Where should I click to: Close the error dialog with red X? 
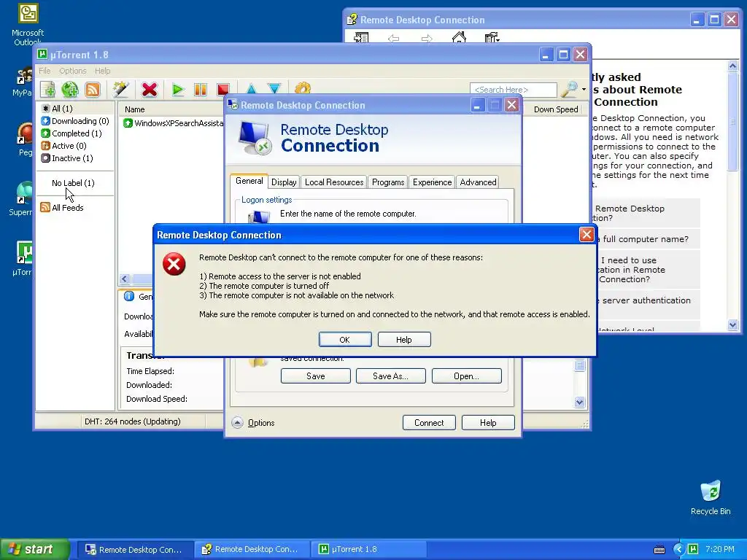click(x=587, y=234)
